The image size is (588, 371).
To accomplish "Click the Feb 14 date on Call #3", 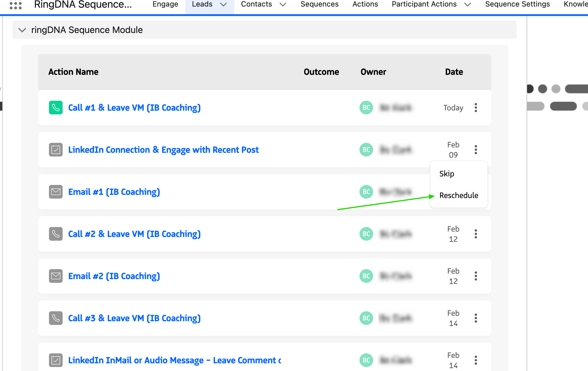I will pyautogui.click(x=453, y=318).
